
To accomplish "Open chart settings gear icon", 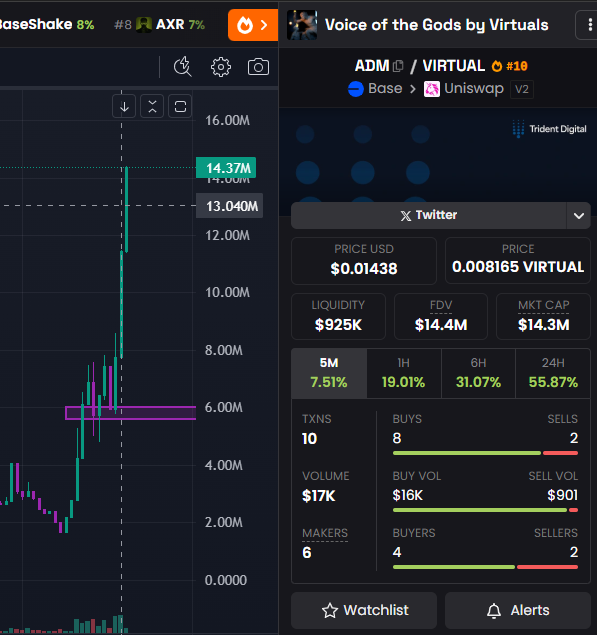I will pyautogui.click(x=221, y=67).
